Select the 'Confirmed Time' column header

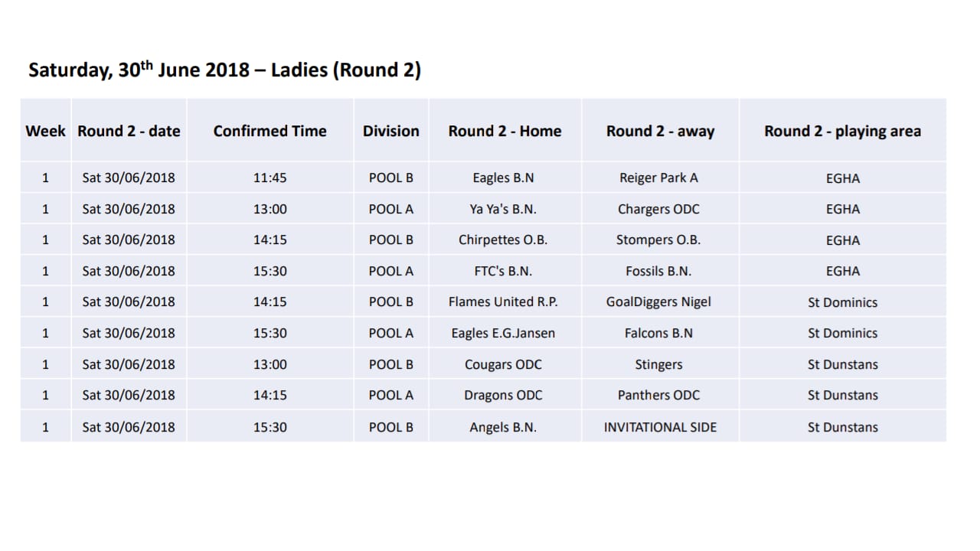[269, 131]
